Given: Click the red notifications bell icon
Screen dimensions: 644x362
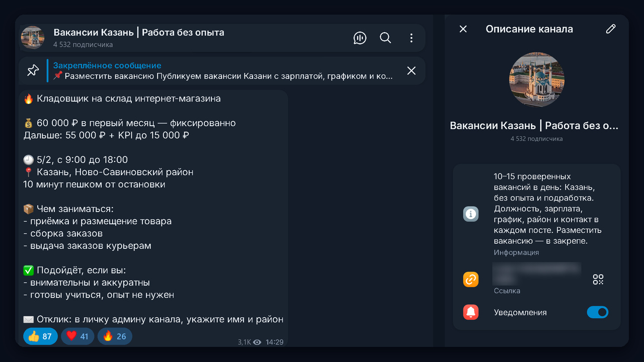Looking at the screenshot, I should coord(471,312).
